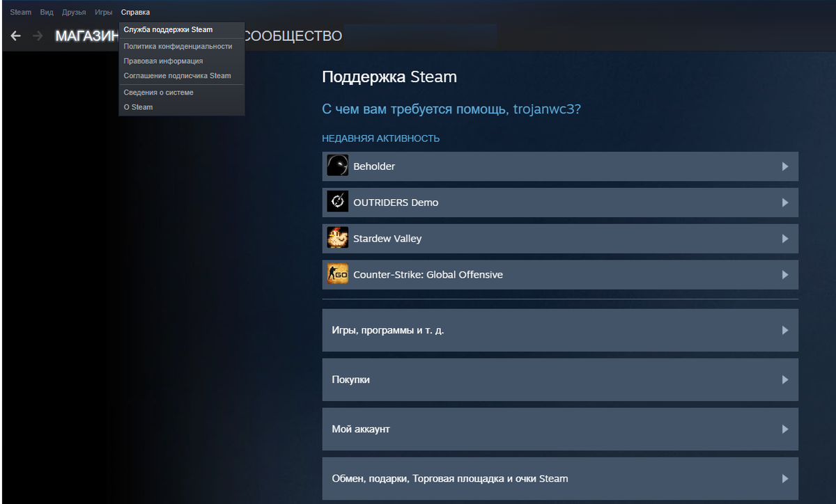Image resolution: width=836 pixels, height=504 pixels.
Task: Open the Steam menu
Action: pyautogui.click(x=20, y=13)
